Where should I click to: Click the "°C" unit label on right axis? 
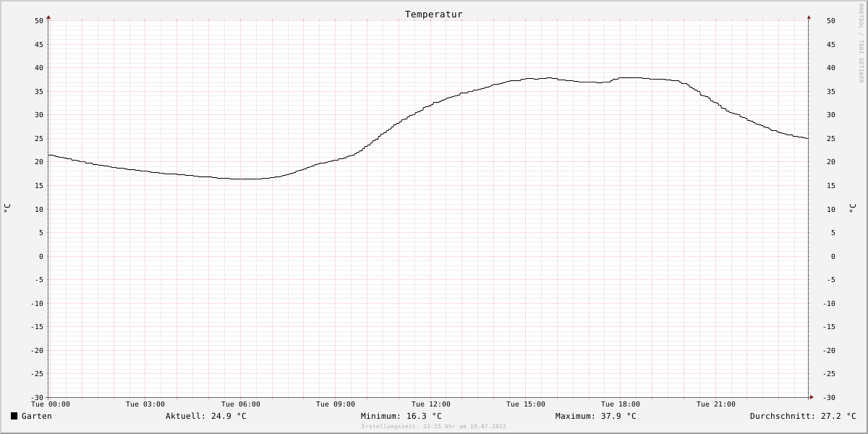click(x=852, y=208)
